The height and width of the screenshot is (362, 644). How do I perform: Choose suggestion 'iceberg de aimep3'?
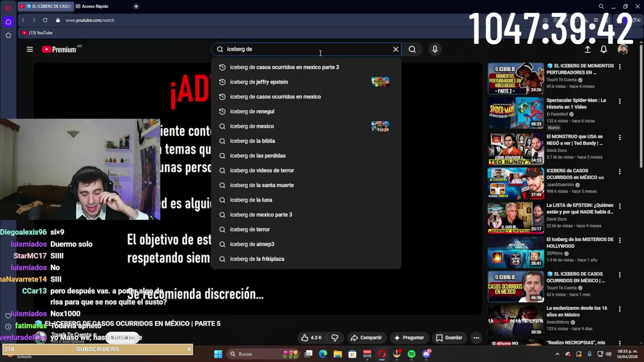[306, 244]
